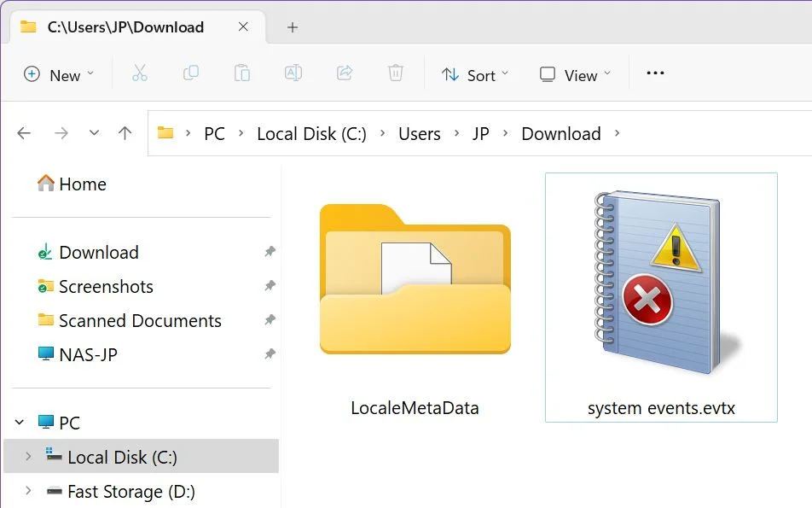Expand chevron after Download in breadcrumb
This screenshot has width=812, height=508.
pyautogui.click(x=617, y=133)
